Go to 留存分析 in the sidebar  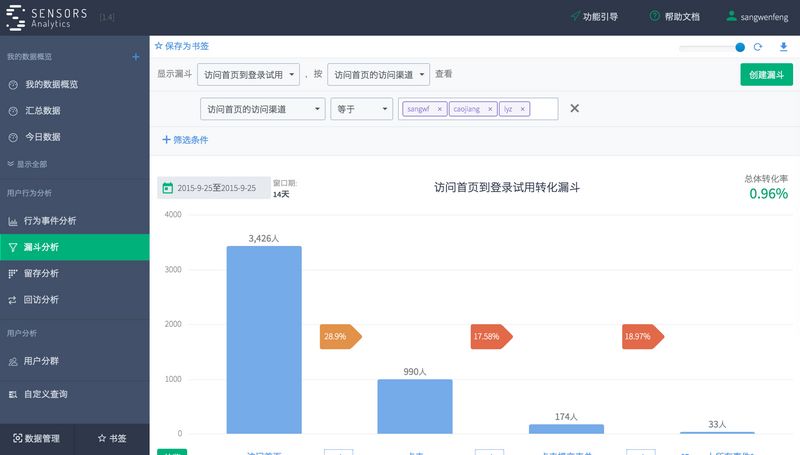[41, 273]
